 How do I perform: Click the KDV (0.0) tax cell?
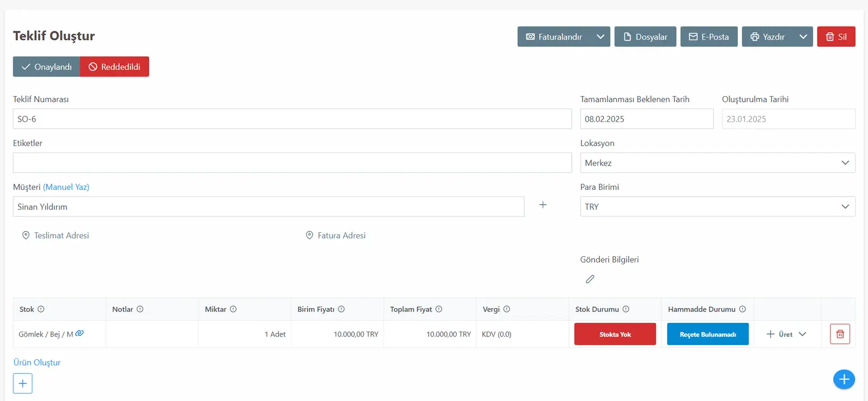[522, 334]
